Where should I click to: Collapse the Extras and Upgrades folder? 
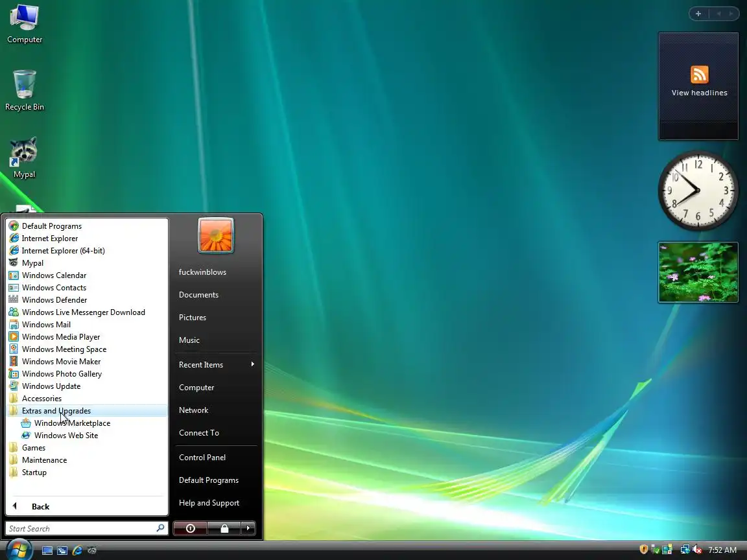(87, 411)
